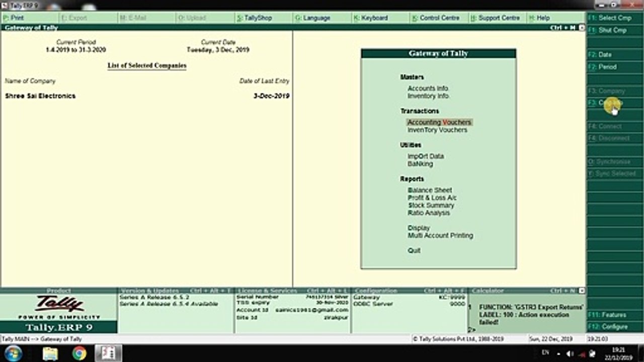Open Inventory Info under Masters
644x362 pixels.
(x=429, y=96)
